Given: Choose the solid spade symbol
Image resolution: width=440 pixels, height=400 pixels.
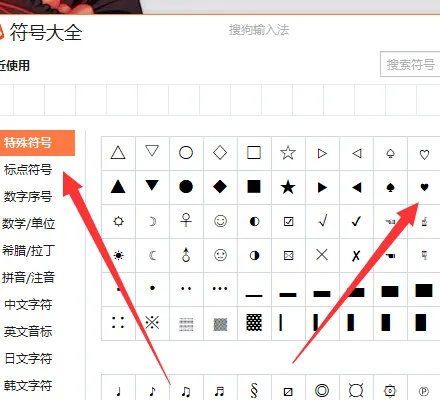Looking at the screenshot, I should click(x=390, y=187).
